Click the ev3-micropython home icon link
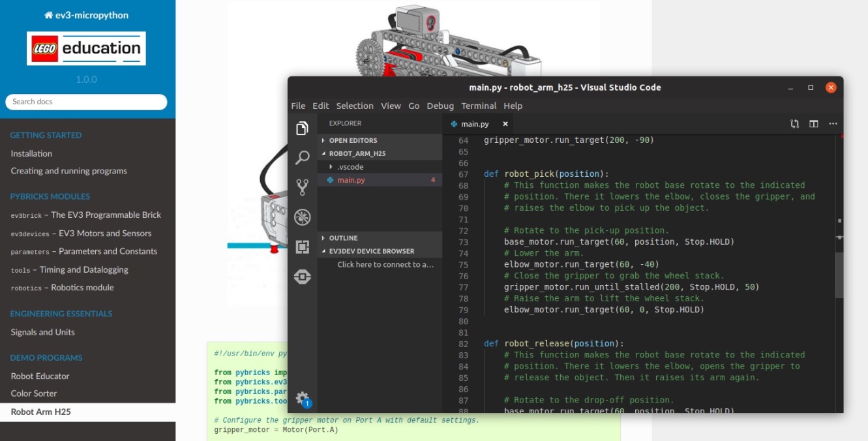This screenshot has width=868, height=441. (86, 15)
